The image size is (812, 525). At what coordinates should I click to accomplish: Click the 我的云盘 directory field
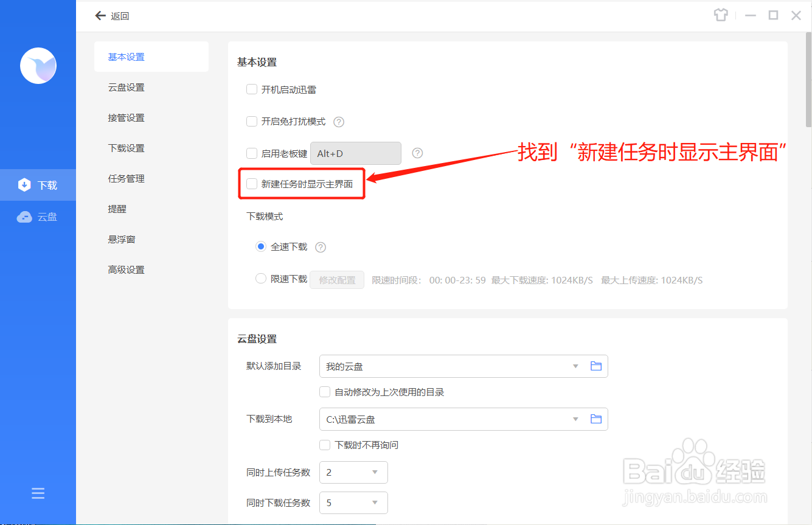[463, 366]
